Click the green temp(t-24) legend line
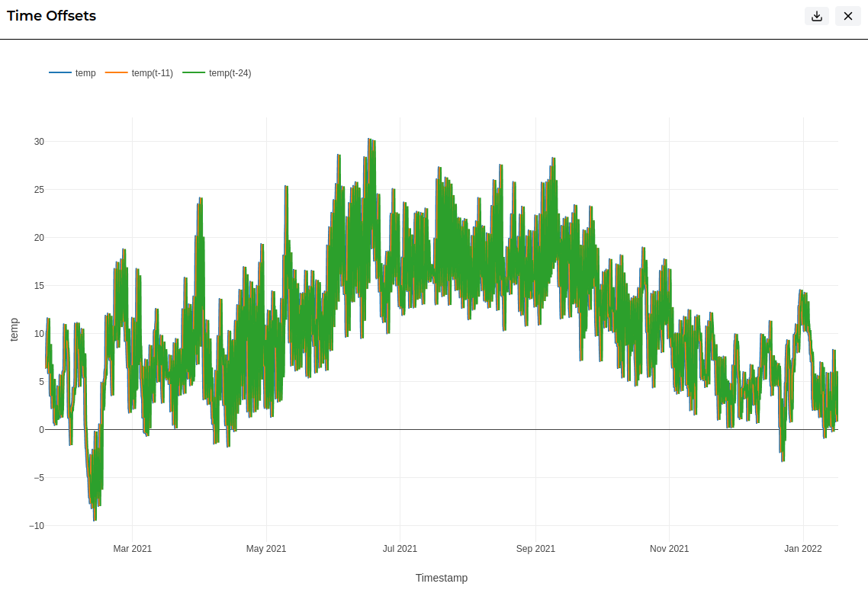868x590 pixels. (194, 72)
